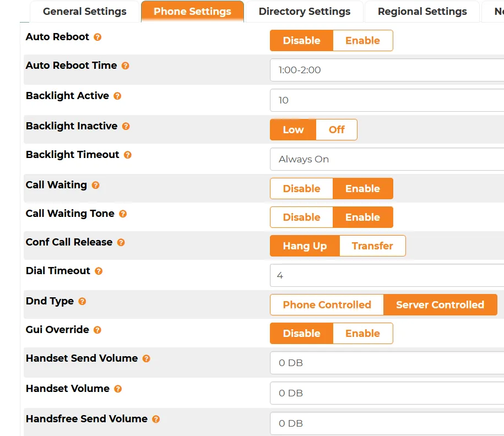Screen dimensions: 504x436
Task: Expand the Handsfree Send Volume dropdown
Action: tap(387, 423)
